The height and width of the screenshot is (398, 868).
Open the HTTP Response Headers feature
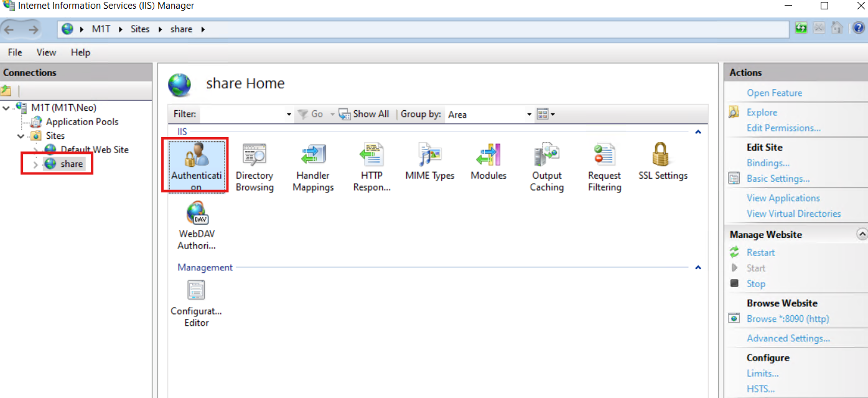click(371, 167)
